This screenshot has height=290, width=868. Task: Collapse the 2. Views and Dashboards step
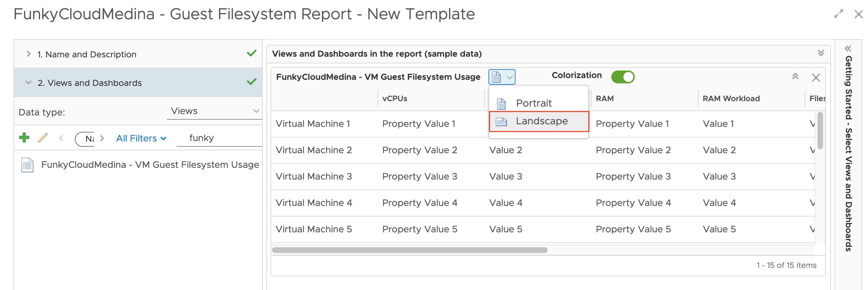coord(28,83)
